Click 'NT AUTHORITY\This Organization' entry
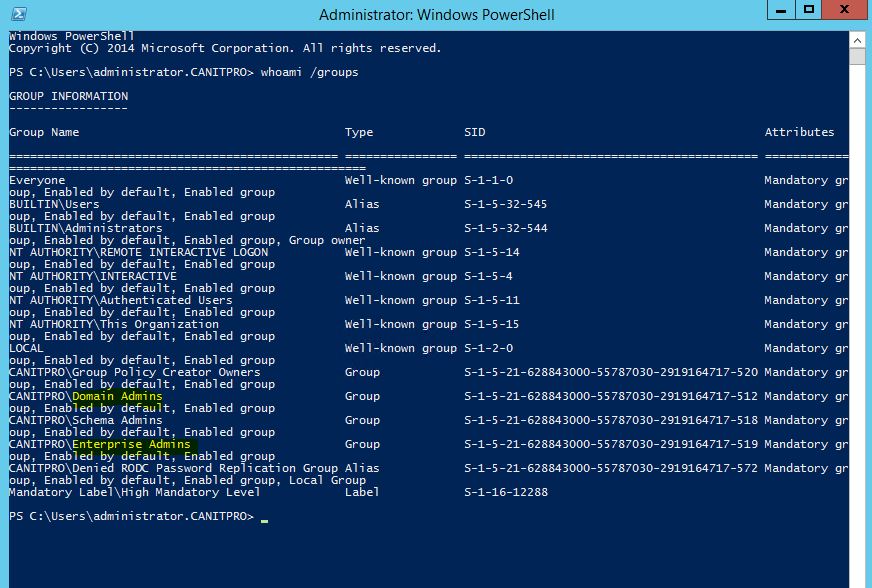This screenshot has width=872, height=588. (114, 324)
